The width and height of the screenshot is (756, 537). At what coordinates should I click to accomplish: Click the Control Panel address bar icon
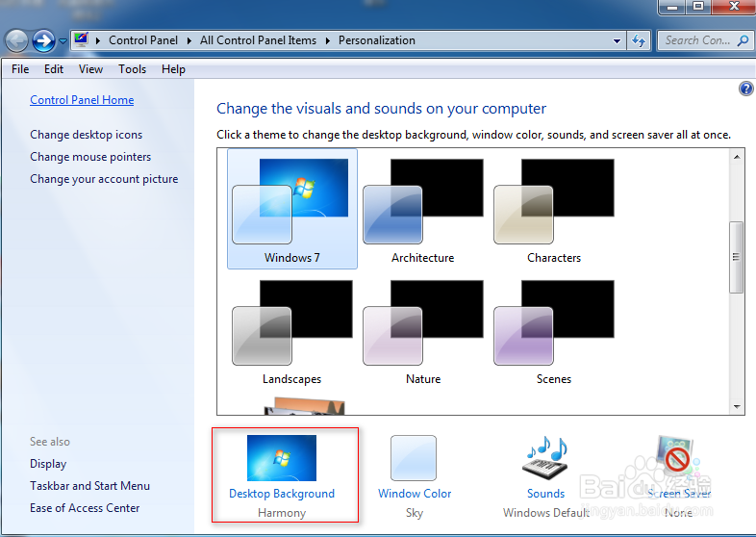[x=81, y=40]
